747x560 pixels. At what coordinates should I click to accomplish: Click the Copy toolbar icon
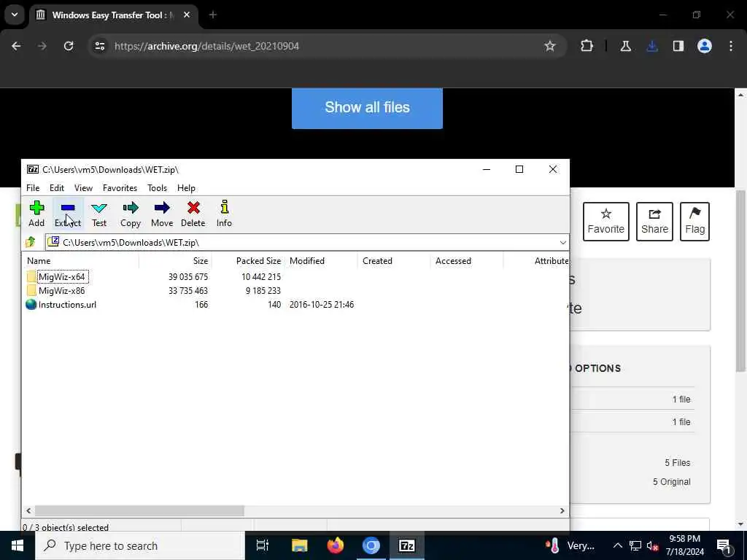[x=131, y=214]
